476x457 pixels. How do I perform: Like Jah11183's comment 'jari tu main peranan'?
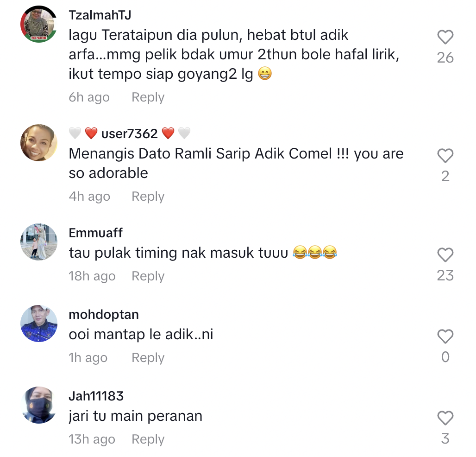tap(445, 418)
